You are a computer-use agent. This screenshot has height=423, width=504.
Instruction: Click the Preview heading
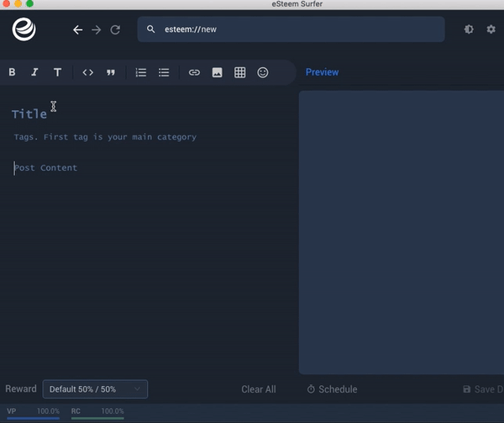pos(322,72)
